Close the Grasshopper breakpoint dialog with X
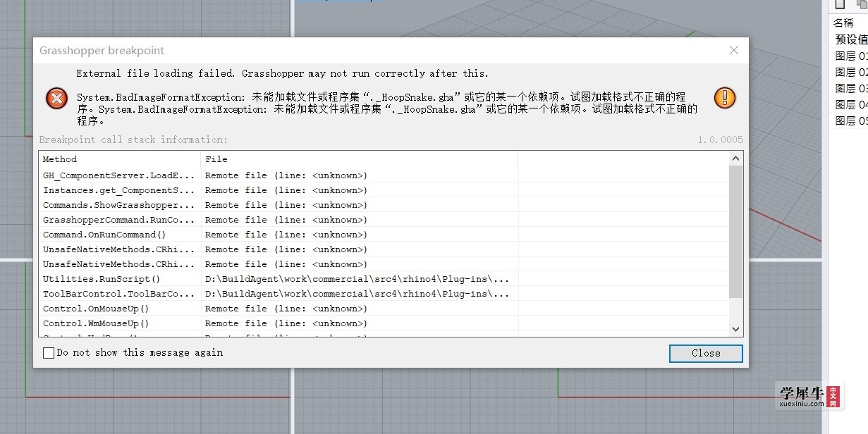868x434 pixels. [734, 51]
